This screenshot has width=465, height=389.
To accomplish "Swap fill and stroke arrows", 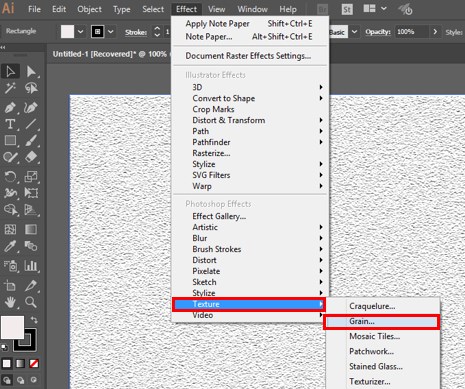I will tap(34, 320).
